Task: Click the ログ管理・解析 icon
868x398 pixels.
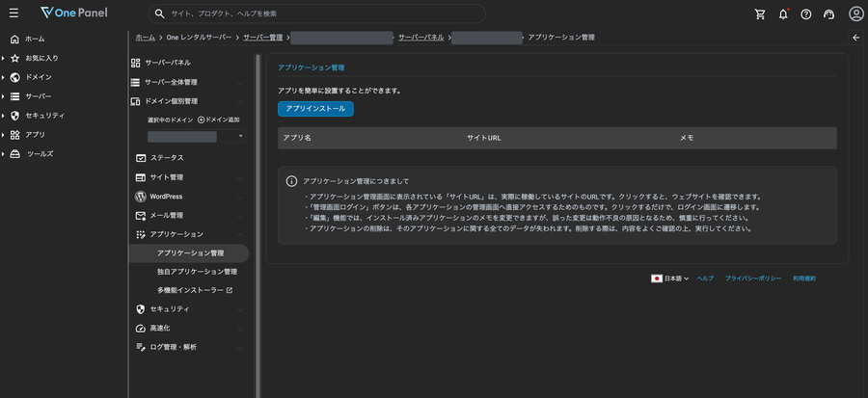Action: point(141,347)
